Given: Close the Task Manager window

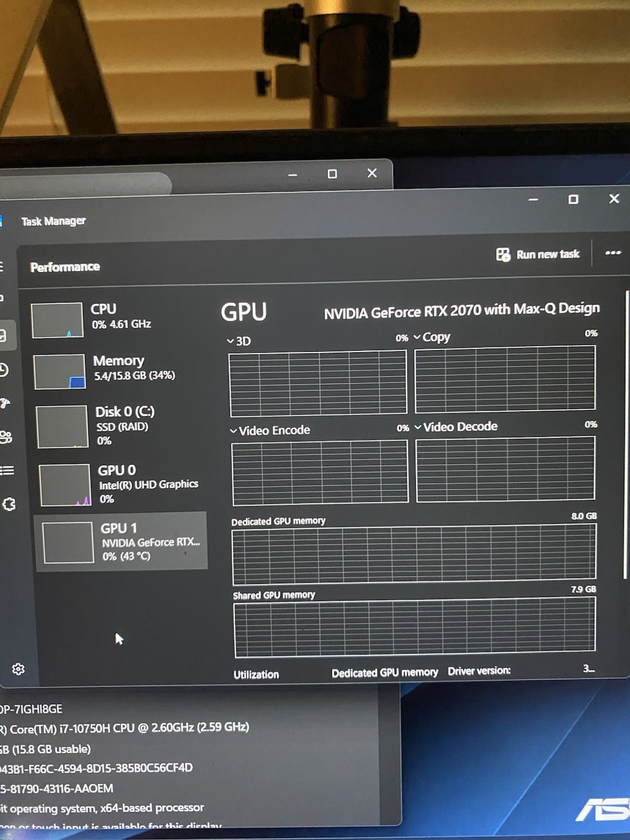Looking at the screenshot, I should click(x=614, y=198).
